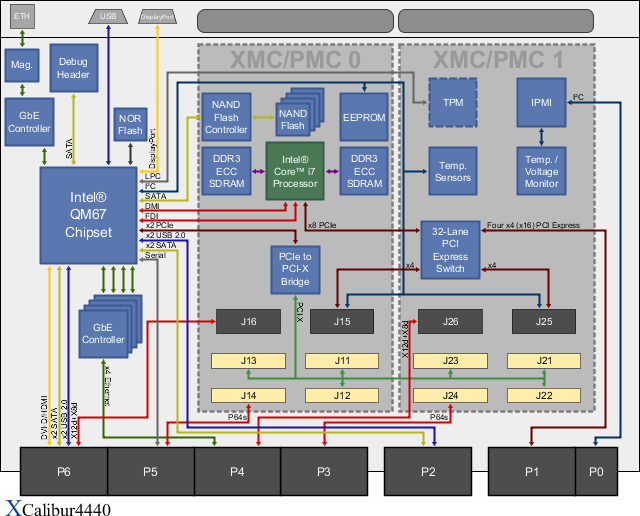Select the DisplayPort front panel connector
The image size is (640, 516).
157,16
